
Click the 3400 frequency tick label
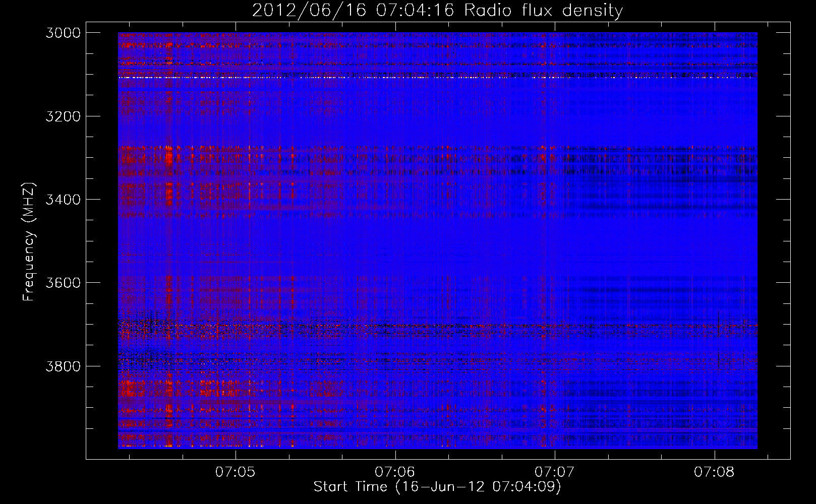tap(63, 200)
